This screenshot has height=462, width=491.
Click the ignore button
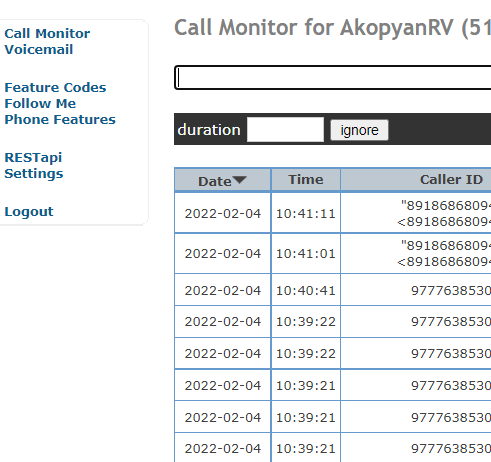point(359,130)
